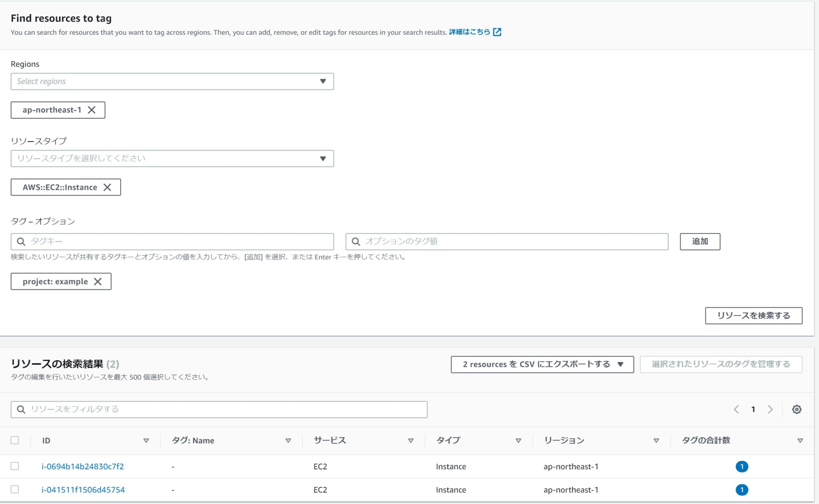Remove the project: example tag filter
Image resolution: width=819 pixels, height=504 pixels.
coord(98,282)
